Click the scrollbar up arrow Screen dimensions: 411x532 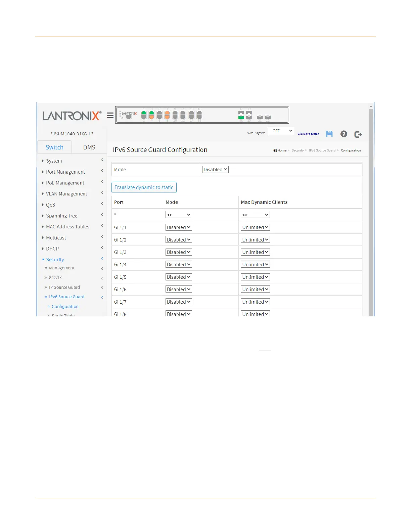tap(371, 106)
